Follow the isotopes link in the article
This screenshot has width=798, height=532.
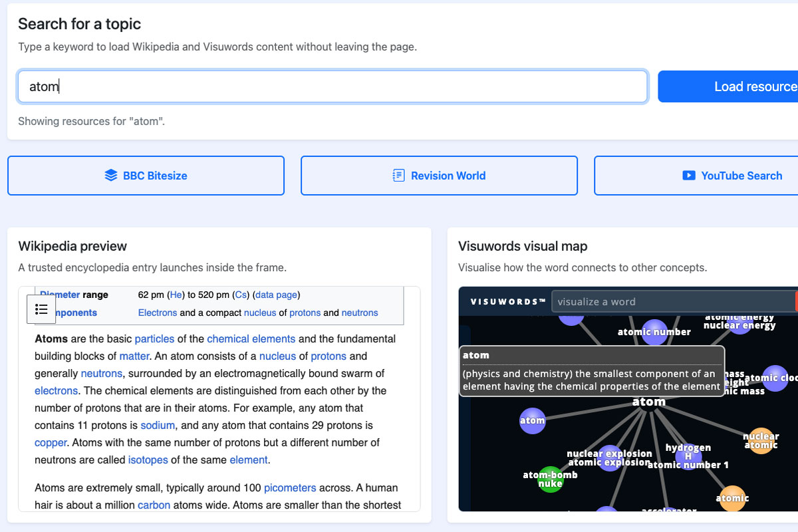(x=148, y=460)
